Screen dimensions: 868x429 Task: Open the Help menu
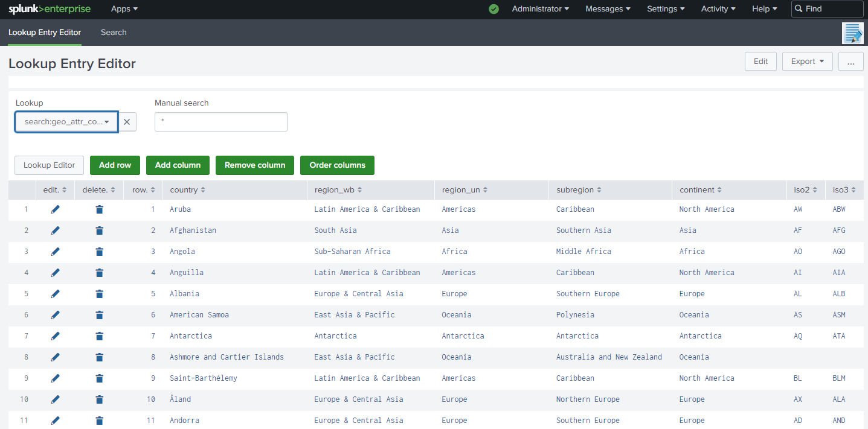[765, 9]
